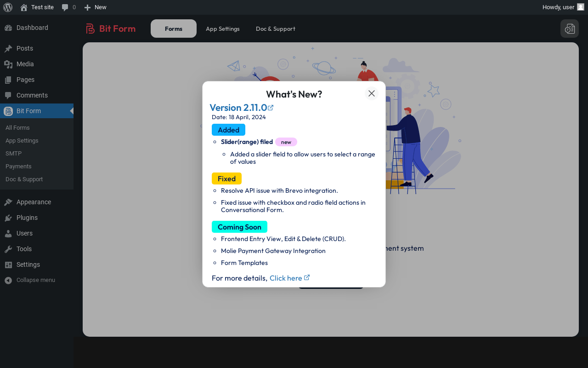Open the Doc & Support tab
This screenshot has width=588, height=368.
point(276,29)
